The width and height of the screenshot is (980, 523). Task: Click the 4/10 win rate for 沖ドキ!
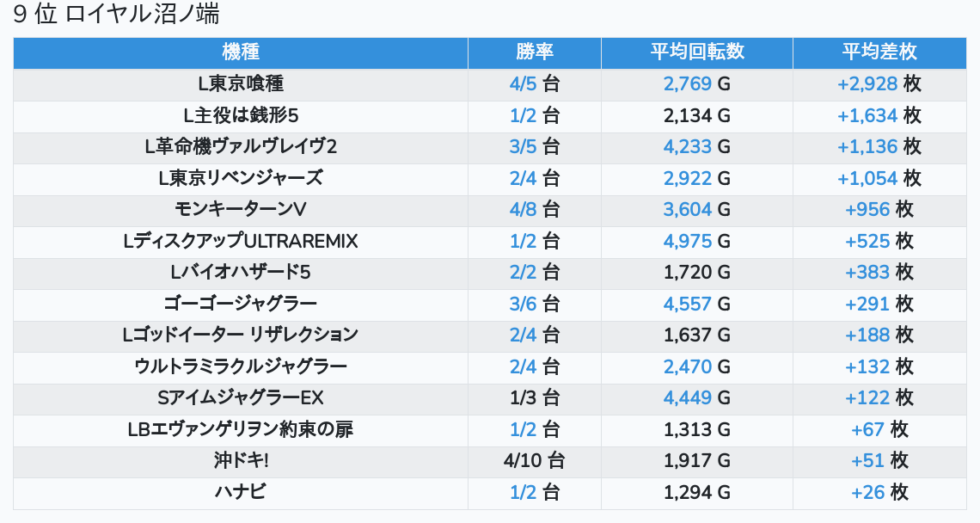point(523,461)
